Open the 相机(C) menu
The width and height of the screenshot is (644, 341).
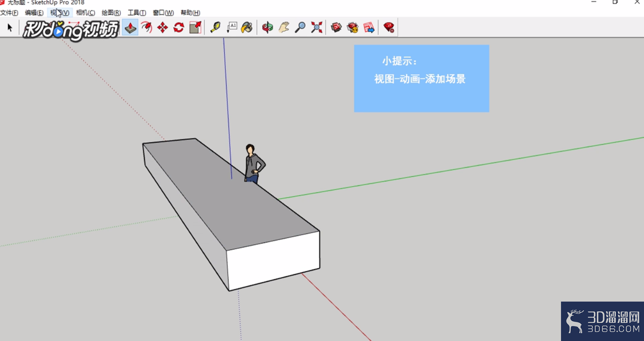coord(85,13)
